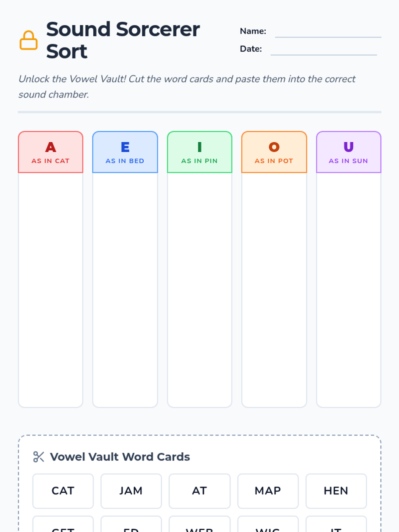Viewport: 399px width, 532px height.
Task: Click the empty I sound chamber
Action: [x=199, y=290]
